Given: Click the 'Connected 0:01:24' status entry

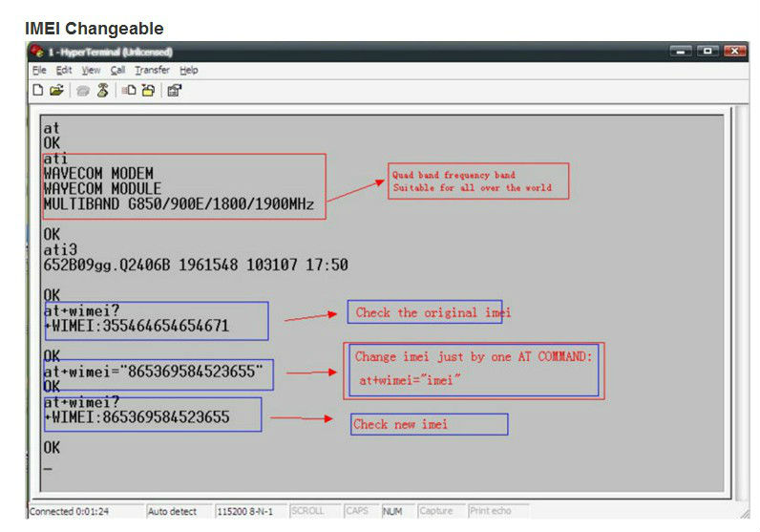Looking at the screenshot, I should coord(69,511).
